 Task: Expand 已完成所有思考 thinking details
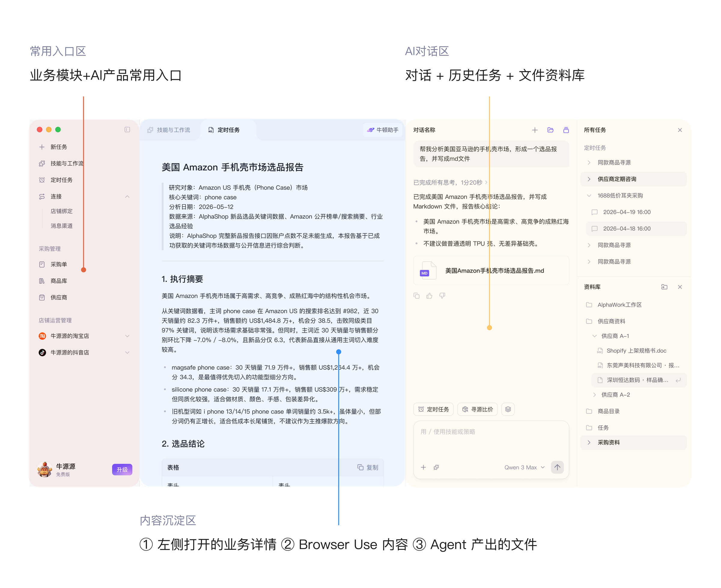pos(450,183)
